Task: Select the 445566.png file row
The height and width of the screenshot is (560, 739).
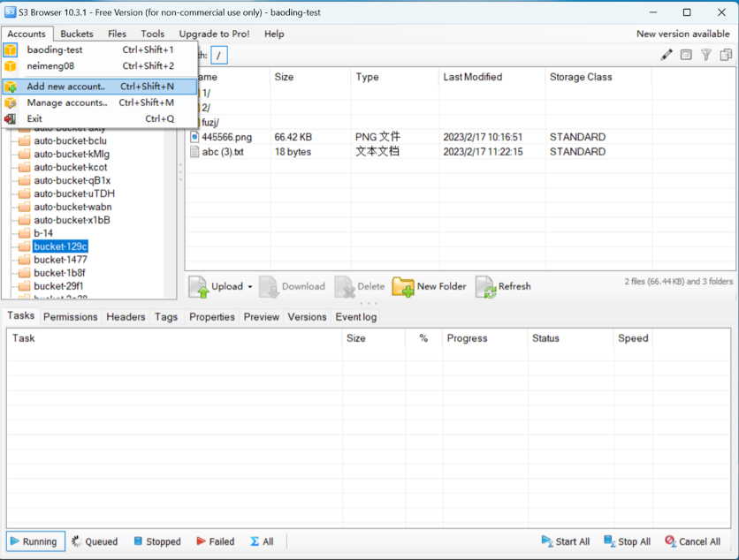Action: point(226,137)
